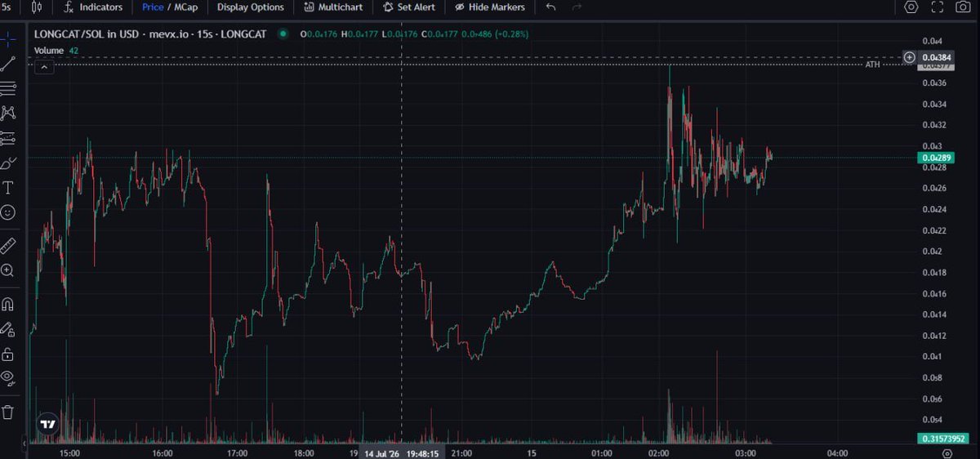Viewport: 980px width, 459px height.
Task: Enter fullscreen chart mode
Action: pyautogui.click(x=938, y=7)
